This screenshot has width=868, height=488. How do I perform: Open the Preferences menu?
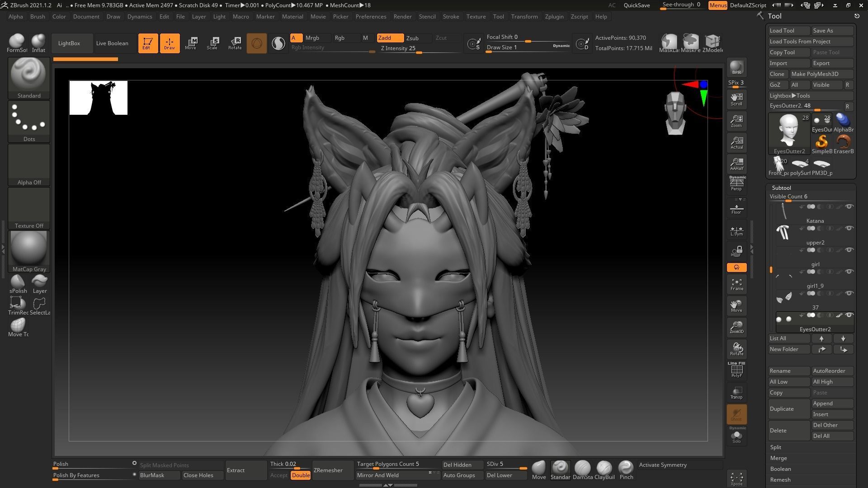[371, 17]
